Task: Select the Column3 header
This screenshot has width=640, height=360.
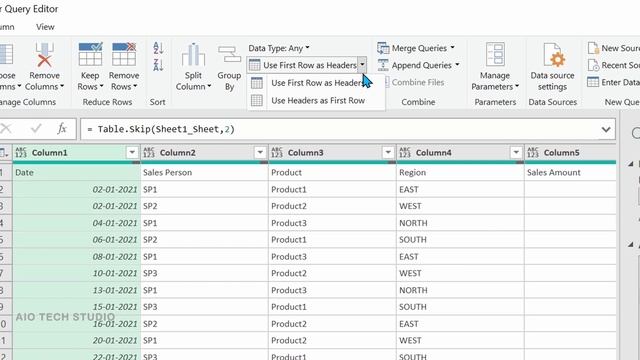Action: pyautogui.click(x=331, y=153)
